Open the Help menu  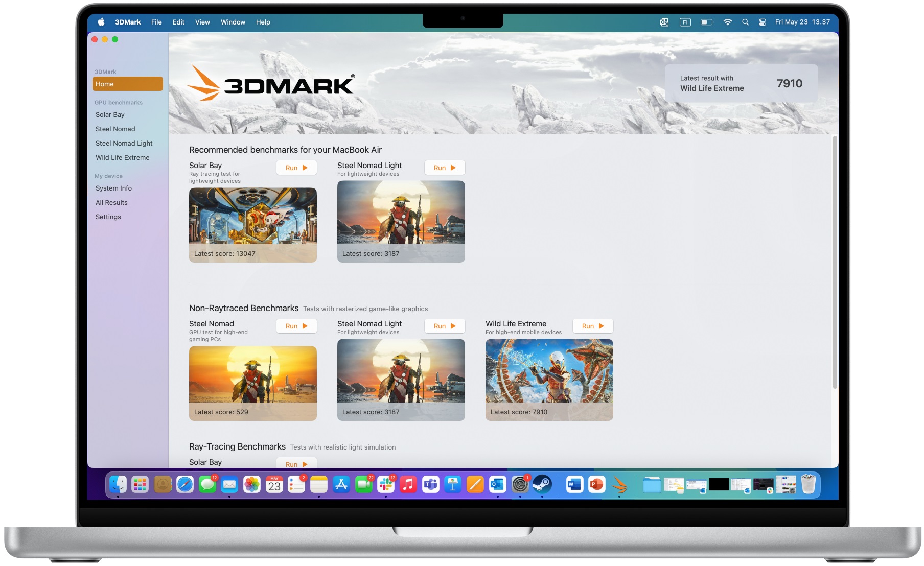click(263, 22)
